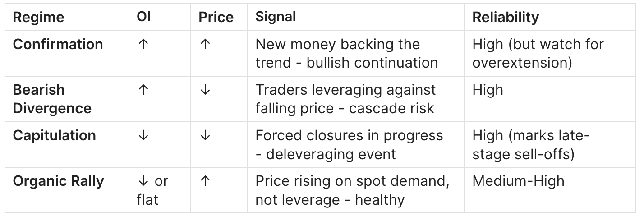Select the Confirmation regime cell
The image size is (644, 221).
58,44
